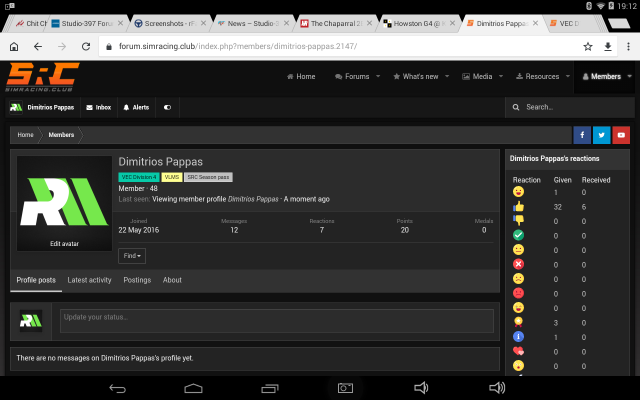Image resolution: width=640 pixels, height=400 pixels.
Task: Tap the volume down speaker icon
Action: (x=421, y=388)
